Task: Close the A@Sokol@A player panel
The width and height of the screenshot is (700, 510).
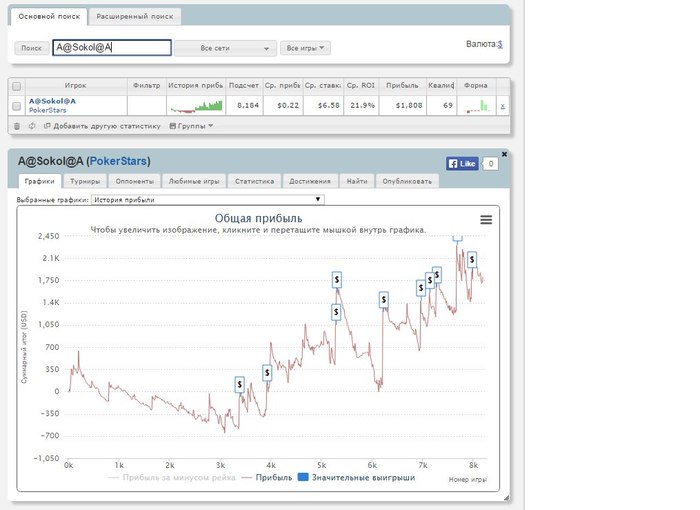Action: [x=504, y=154]
